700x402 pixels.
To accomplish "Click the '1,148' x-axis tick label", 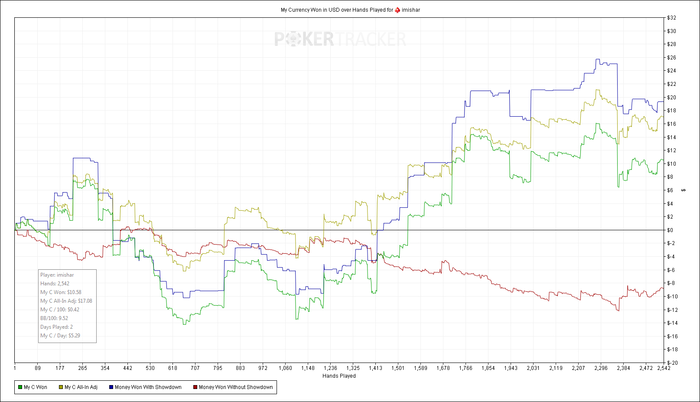I will pos(308,368).
